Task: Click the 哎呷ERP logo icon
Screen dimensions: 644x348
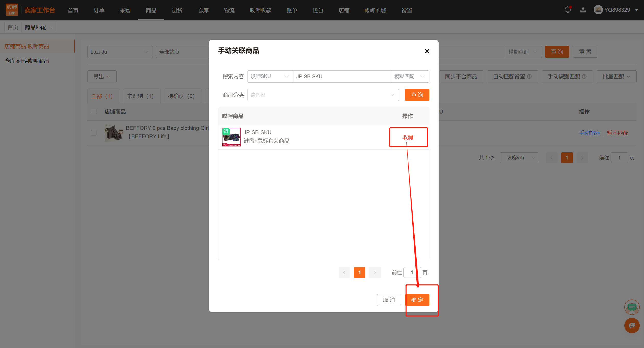Action: coord(12,10)
